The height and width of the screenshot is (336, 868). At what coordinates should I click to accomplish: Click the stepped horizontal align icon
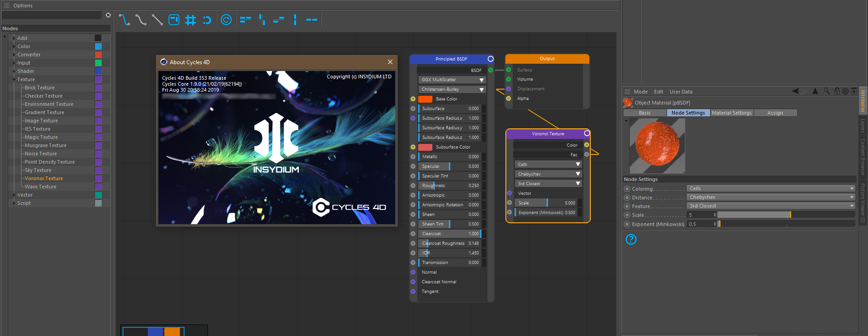(279, 20)
